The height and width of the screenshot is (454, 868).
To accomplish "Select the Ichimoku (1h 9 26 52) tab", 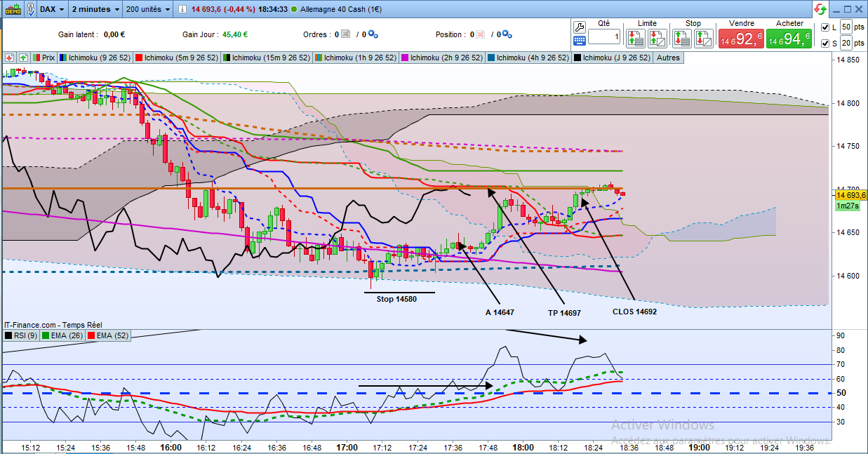I will point(356,58).
